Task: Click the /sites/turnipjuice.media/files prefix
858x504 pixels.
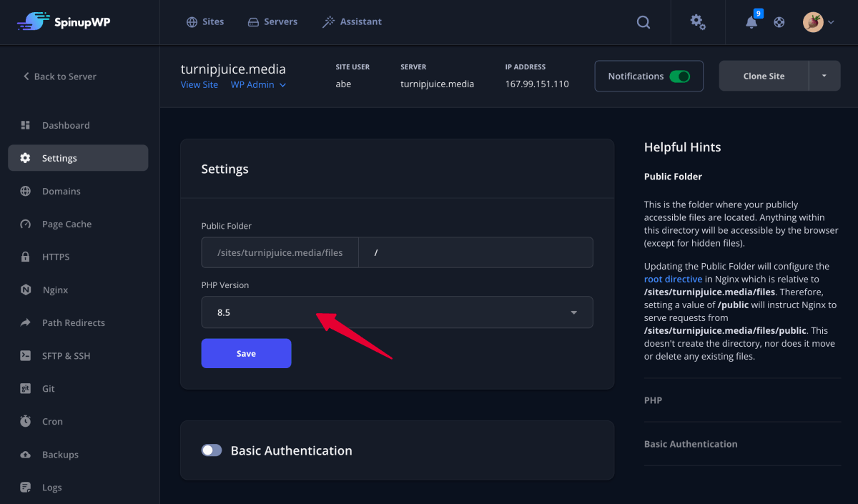Action: 280,252
